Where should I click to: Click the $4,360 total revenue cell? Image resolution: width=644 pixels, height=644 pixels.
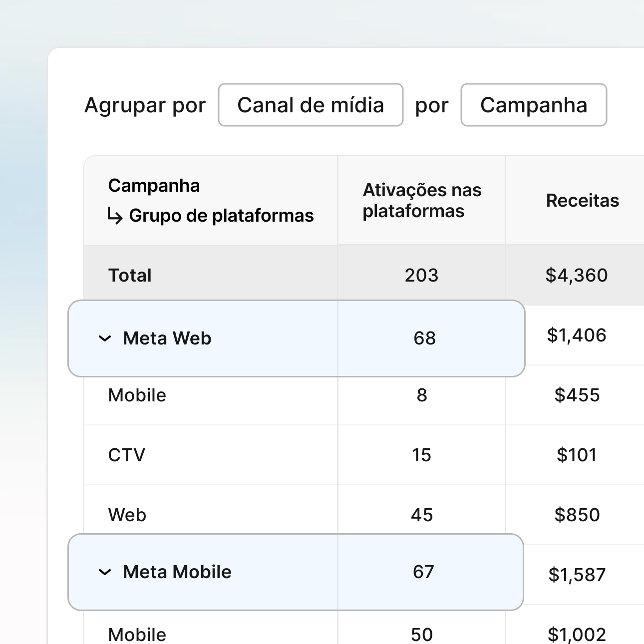(x=577, y=275)
